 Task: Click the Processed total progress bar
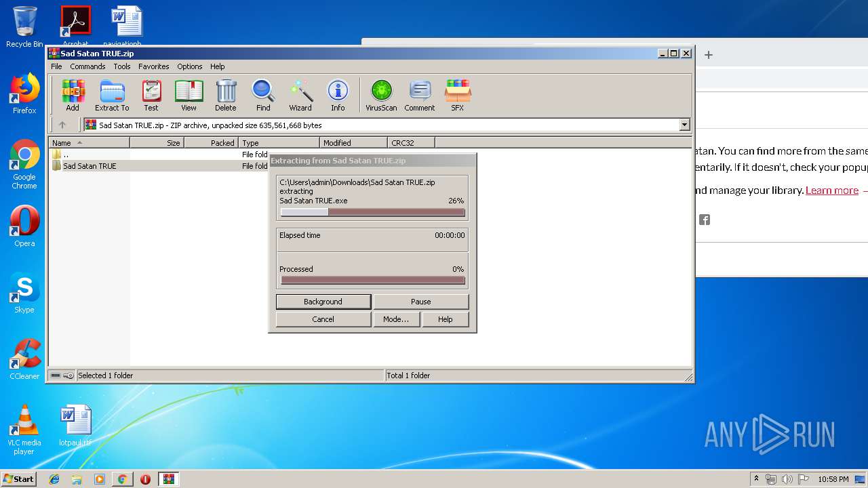372,280
